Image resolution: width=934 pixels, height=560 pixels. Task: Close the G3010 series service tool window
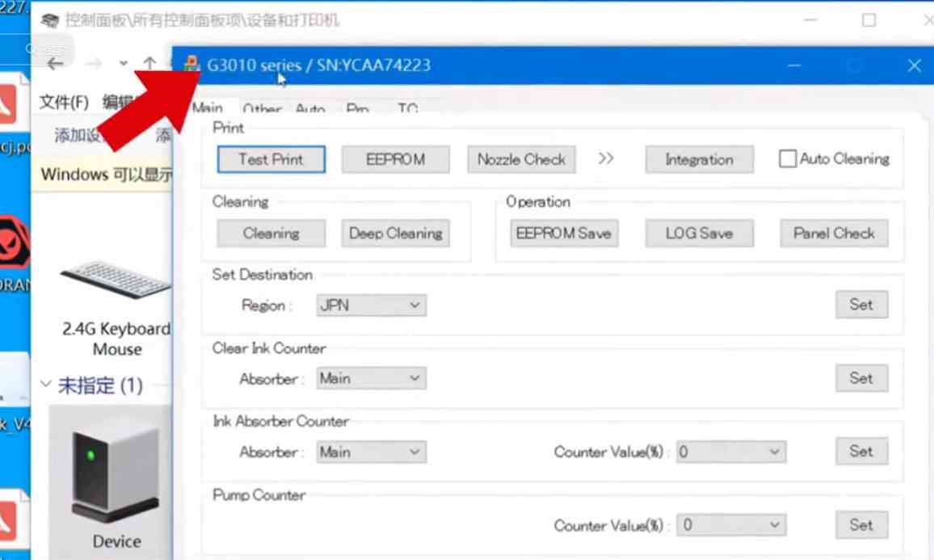914,65
